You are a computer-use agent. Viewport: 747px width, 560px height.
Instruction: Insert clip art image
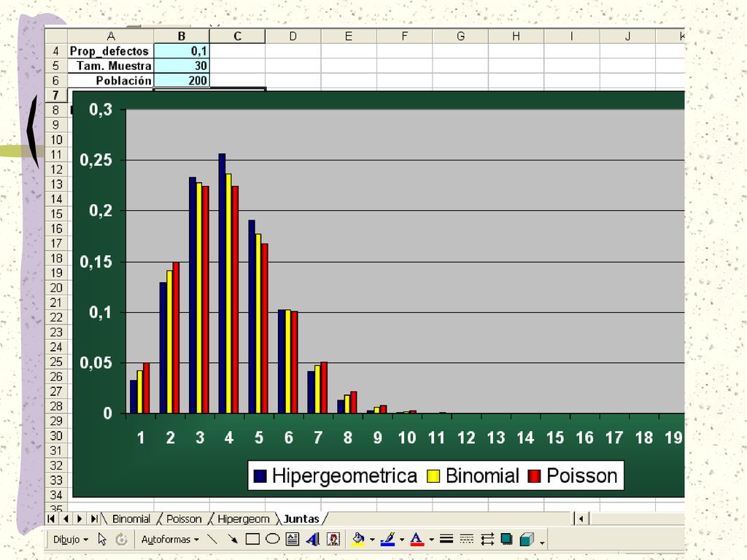pyautogui.click(x=333, y=539)
